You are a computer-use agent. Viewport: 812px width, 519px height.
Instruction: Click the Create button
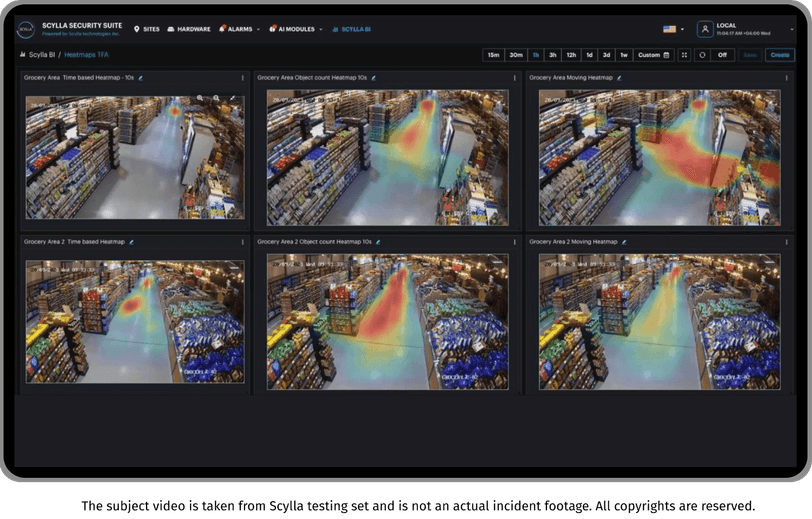780,55
